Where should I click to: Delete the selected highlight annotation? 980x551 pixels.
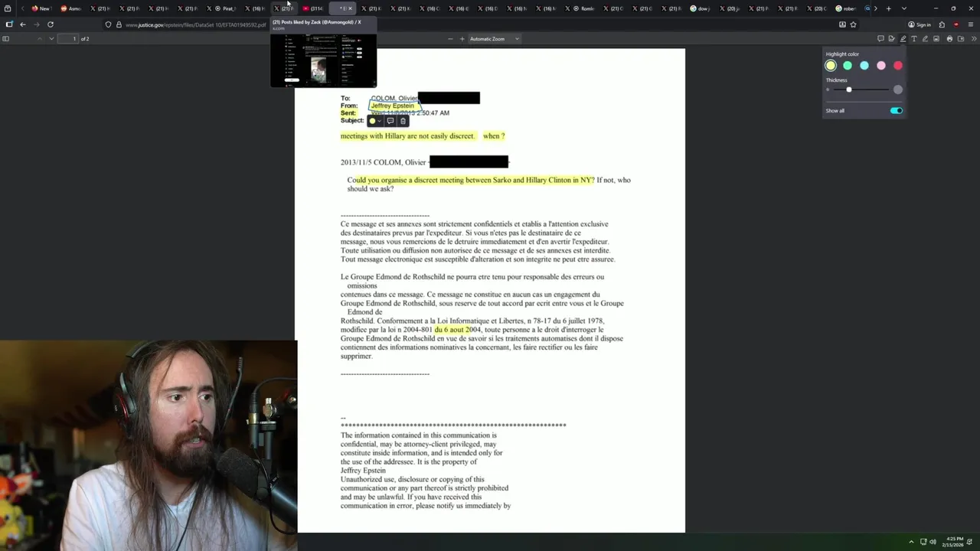coord(403,121)
